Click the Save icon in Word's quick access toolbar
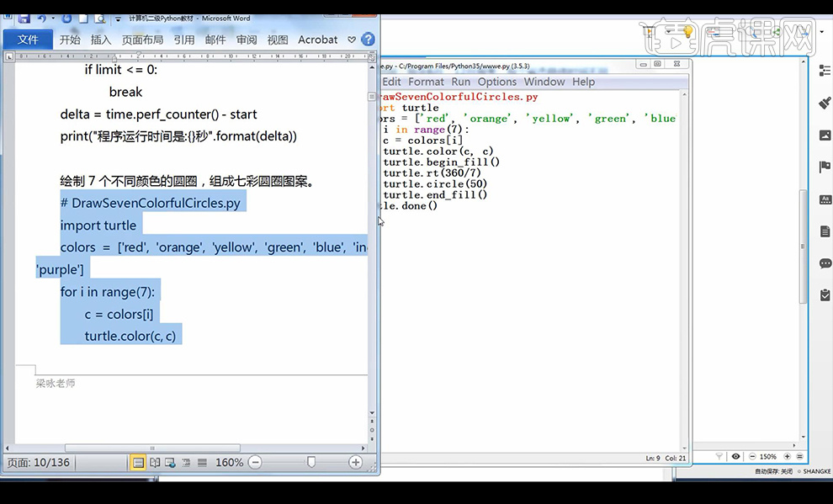 (x=24, y=19)
